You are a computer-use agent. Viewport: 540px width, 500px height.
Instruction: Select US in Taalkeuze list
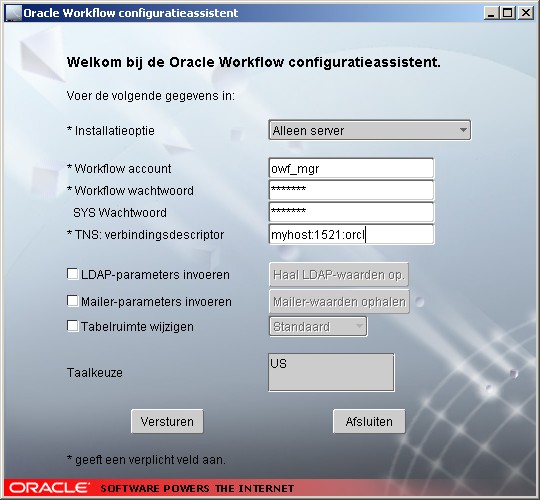(279, 364)
